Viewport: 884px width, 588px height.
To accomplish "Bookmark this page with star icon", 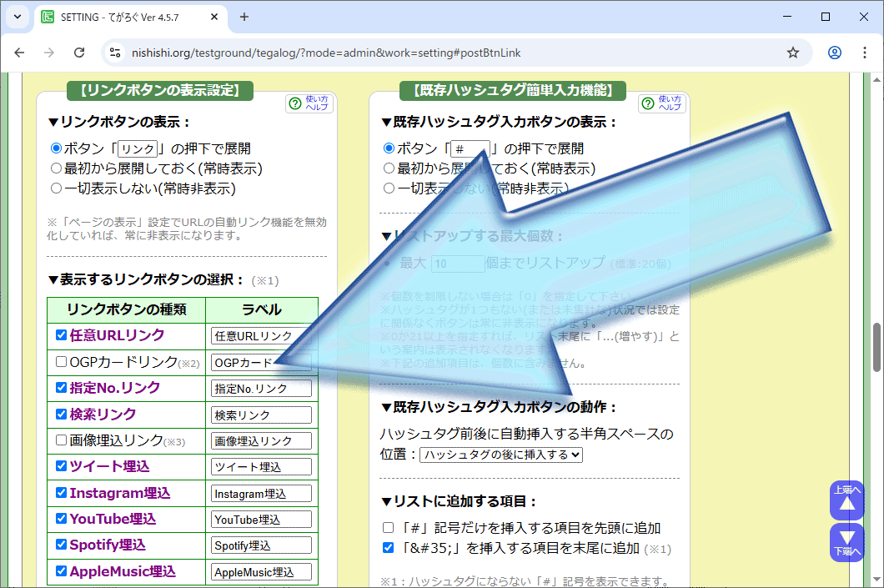I will coord(792,53).
